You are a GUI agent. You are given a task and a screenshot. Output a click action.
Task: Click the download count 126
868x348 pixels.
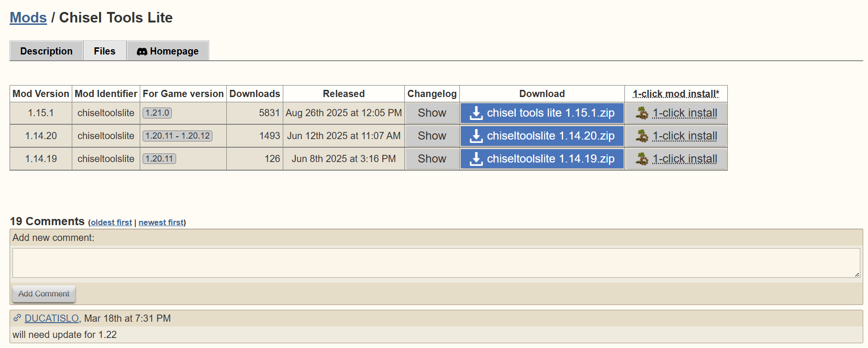(x=272, y=159)
